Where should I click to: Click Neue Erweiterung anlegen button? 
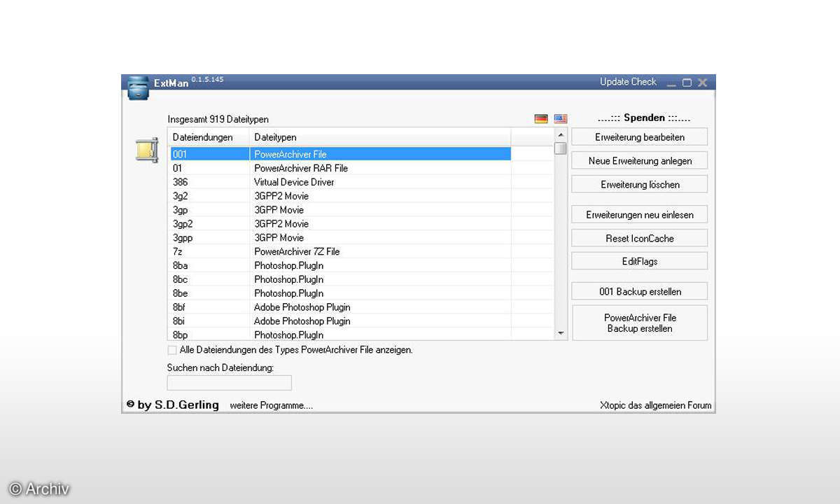[x=640, y=161]
